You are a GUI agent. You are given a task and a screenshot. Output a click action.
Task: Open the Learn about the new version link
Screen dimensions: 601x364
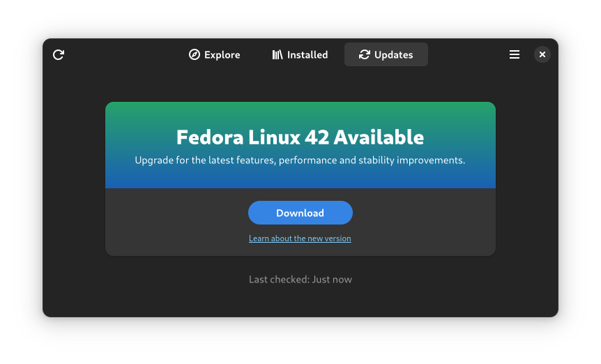click(300, 238)
